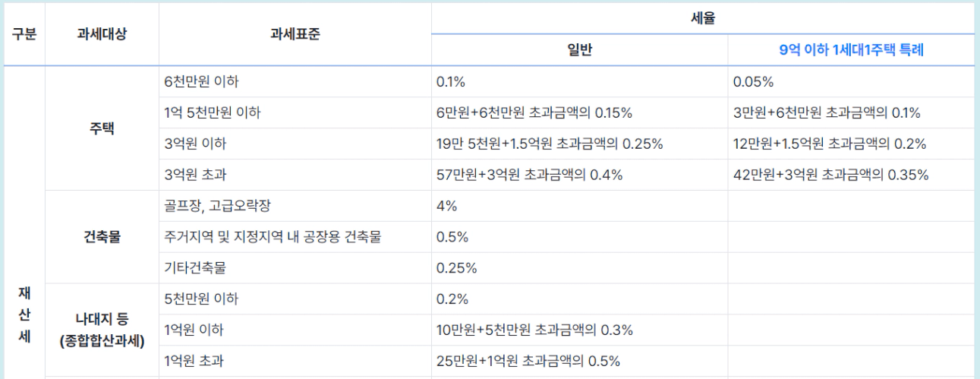Select the "나대지 등 (종합합산과세)" cell

pos(102,330)
